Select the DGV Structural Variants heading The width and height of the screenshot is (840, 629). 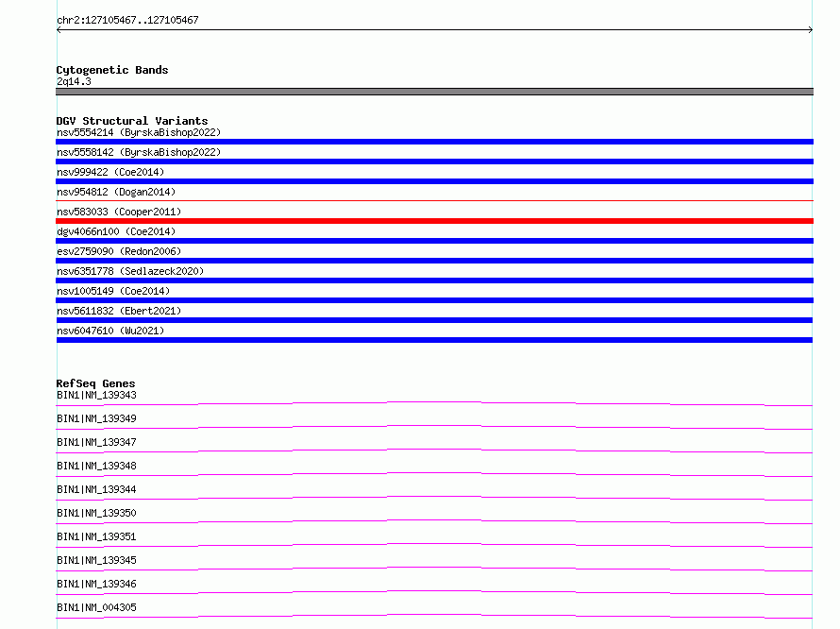pyautogui.click(x=132, y=121)
